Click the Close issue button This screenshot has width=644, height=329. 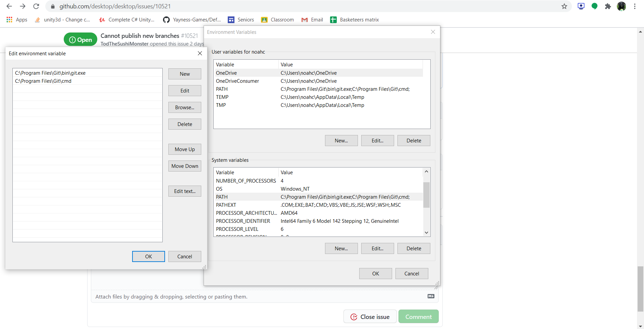coord(370,316)
